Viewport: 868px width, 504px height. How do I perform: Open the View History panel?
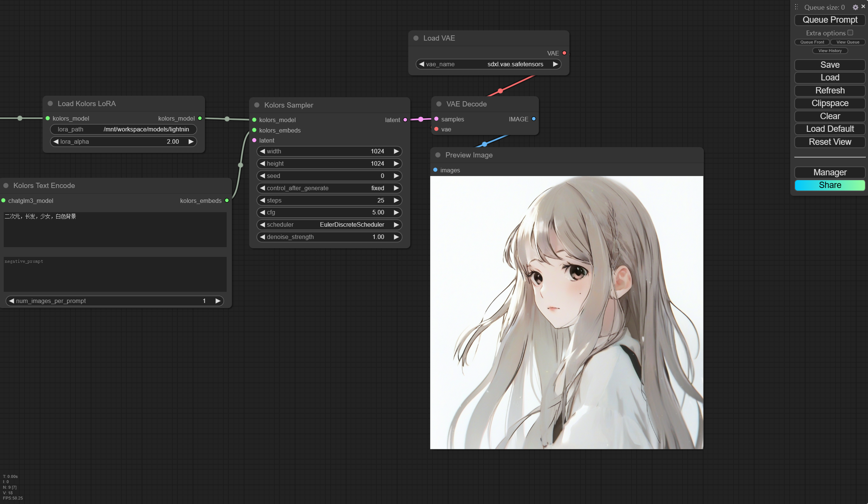tap(830, 51)
